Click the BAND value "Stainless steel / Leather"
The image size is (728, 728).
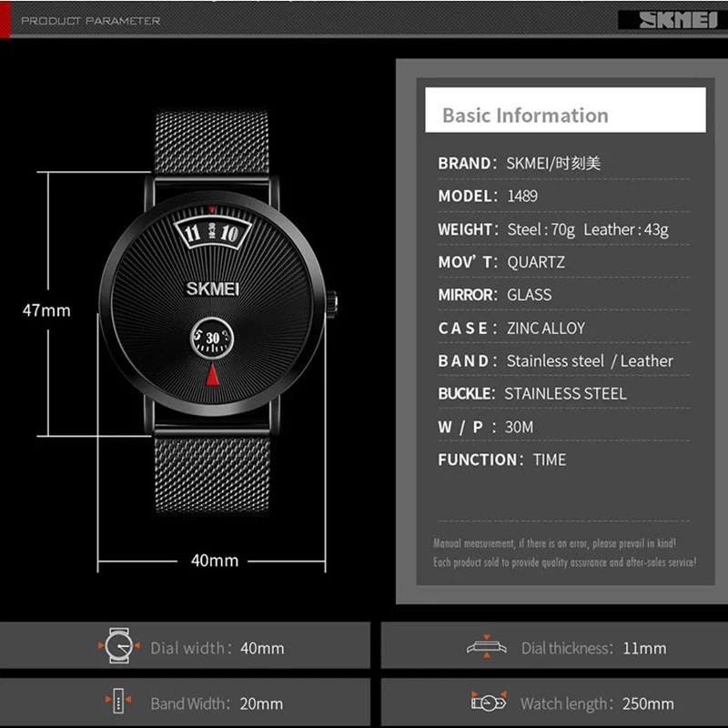coord(590,361)
